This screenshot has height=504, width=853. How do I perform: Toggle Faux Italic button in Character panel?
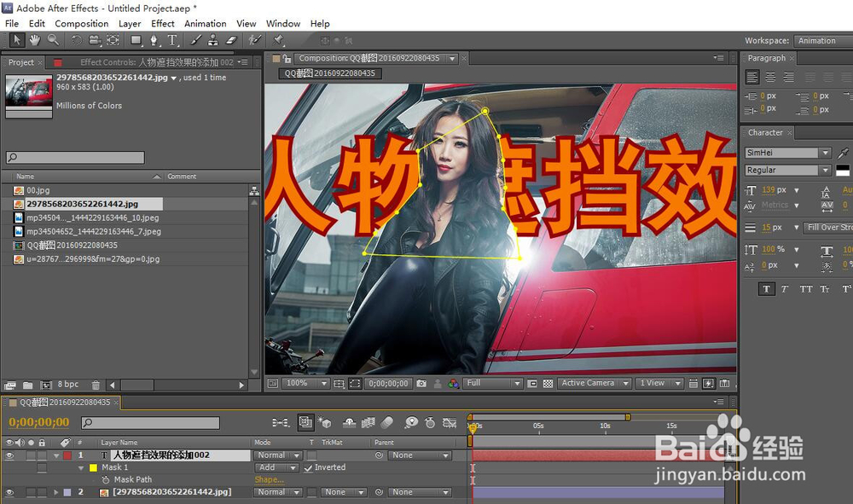785,289
